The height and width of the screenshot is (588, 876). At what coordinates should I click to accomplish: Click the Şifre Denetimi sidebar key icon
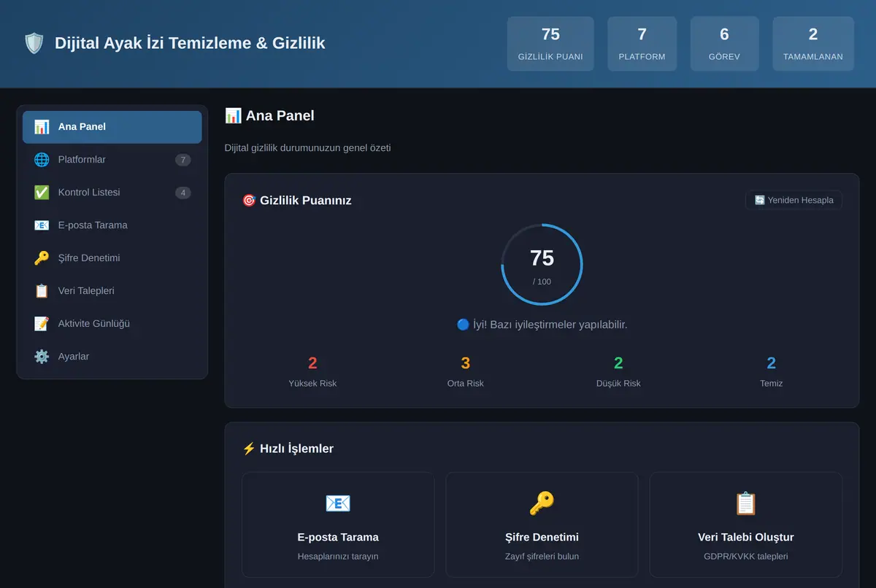pyautogui.click(x=42, y=258)
